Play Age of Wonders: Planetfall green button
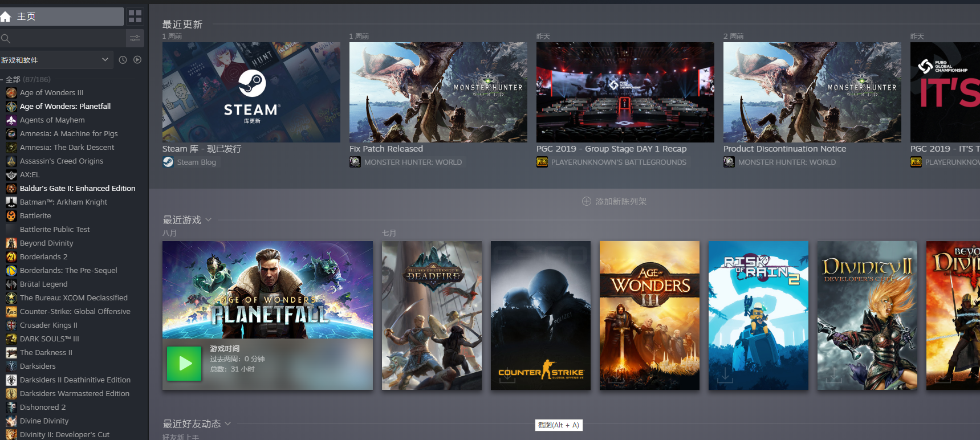Image resolution: width=980 pixels, height=440 pixels. click(184, 363)
